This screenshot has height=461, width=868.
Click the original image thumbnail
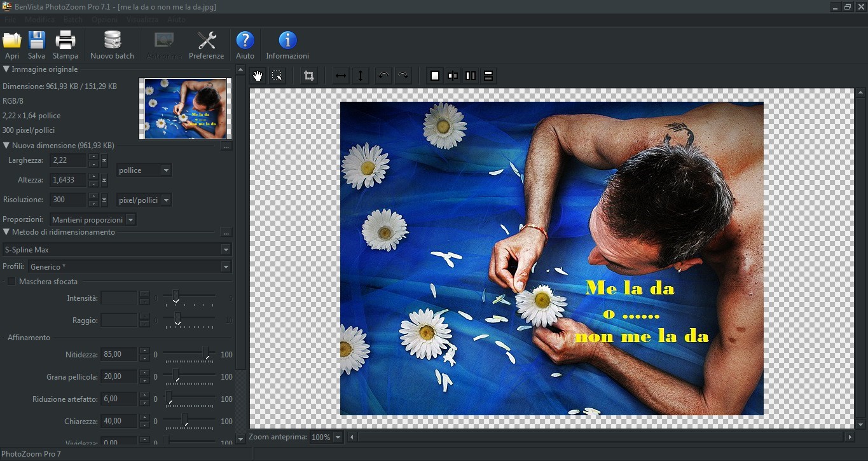[185, 108]
